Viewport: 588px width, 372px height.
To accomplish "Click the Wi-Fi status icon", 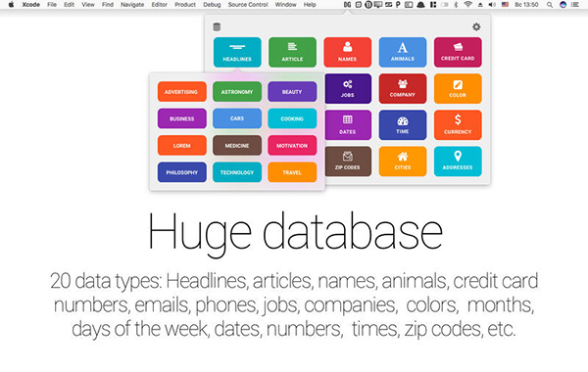I will 467,5.
